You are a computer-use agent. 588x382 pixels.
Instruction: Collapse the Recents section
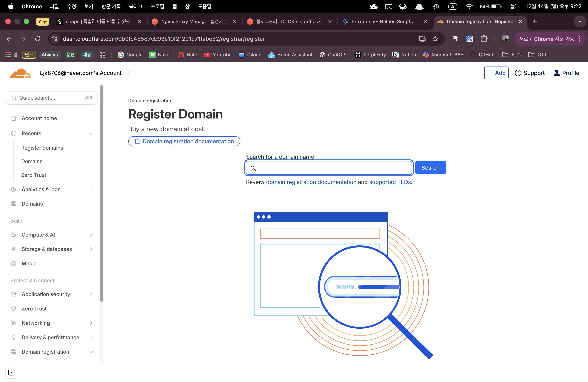pos(91,133)
